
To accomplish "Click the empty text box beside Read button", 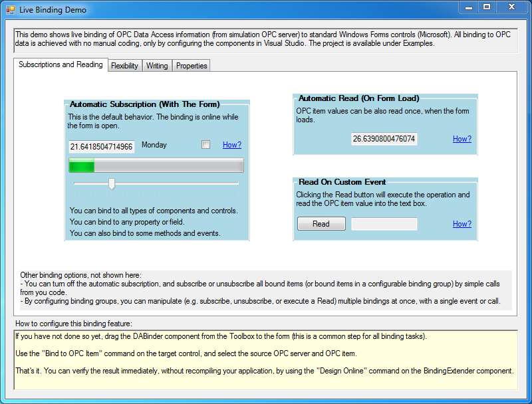I will point(384,224).
